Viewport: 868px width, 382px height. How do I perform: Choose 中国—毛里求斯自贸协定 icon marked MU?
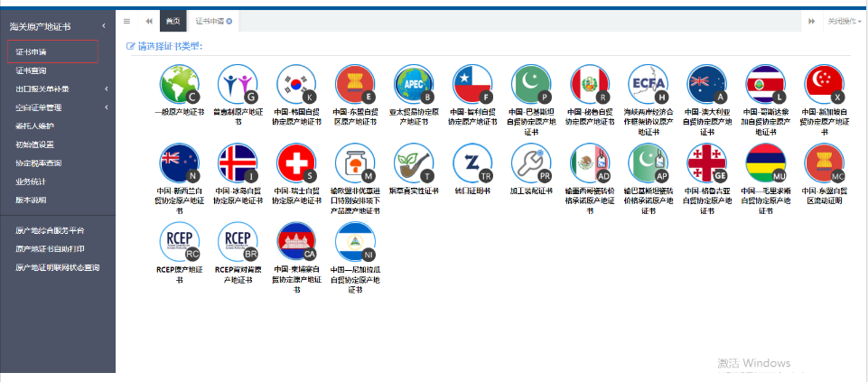pyautogui.click(x=766, y=163)
